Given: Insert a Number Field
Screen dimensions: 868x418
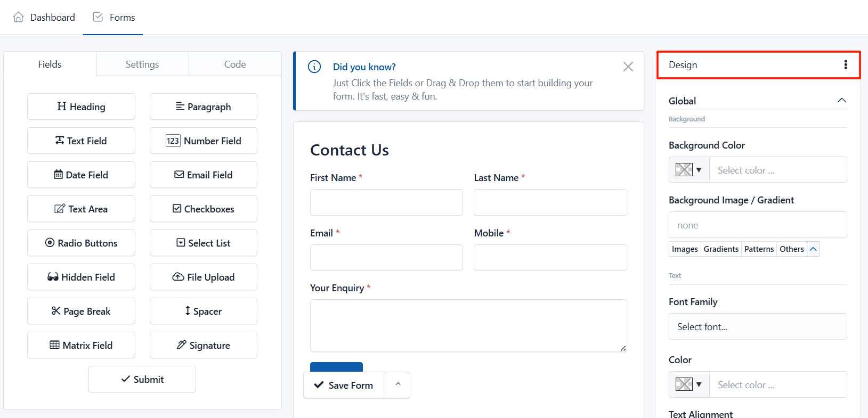Looking at the screenshot, I should coord(204,141).
